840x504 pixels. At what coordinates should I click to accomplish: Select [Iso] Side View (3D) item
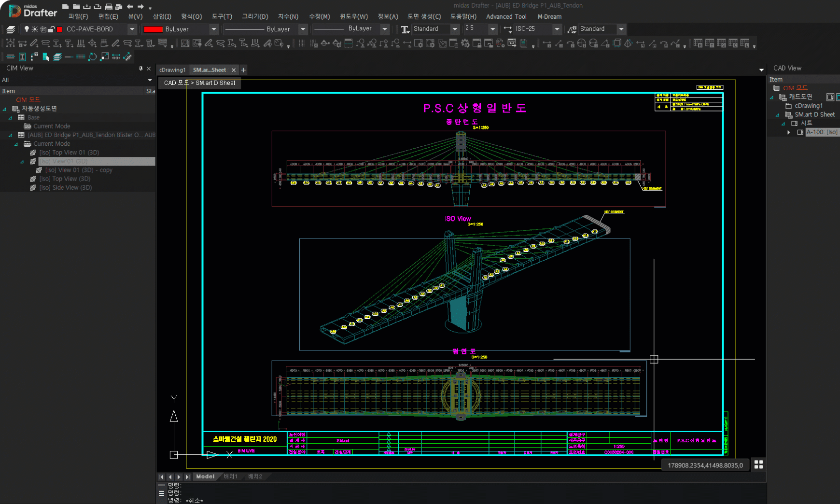66,188
